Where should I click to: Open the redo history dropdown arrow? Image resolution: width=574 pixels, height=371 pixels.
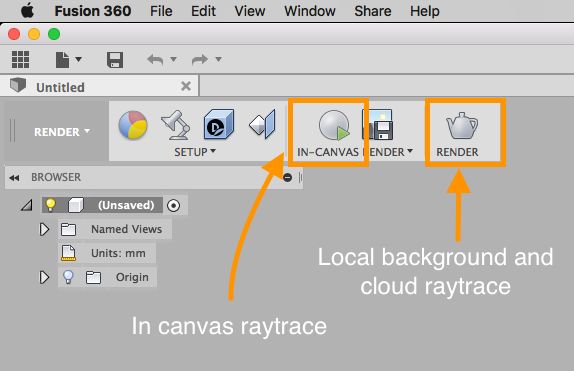(219, 59)
